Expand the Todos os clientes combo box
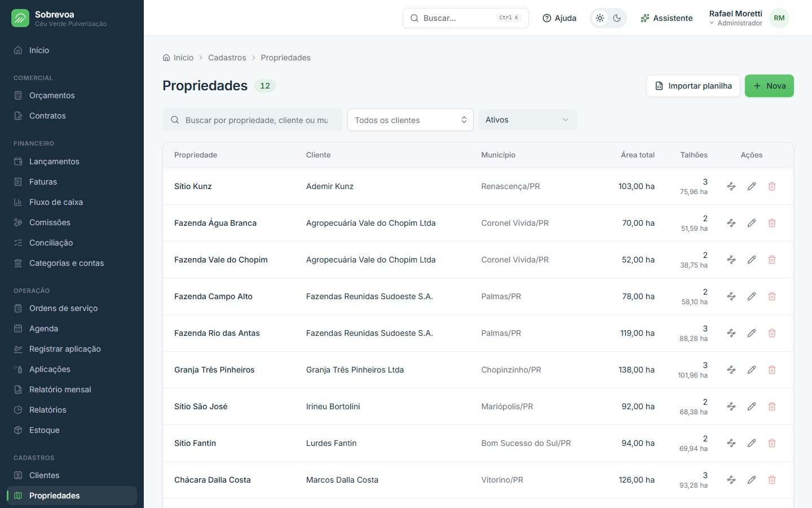812x508 pixels. pos(410,120)
